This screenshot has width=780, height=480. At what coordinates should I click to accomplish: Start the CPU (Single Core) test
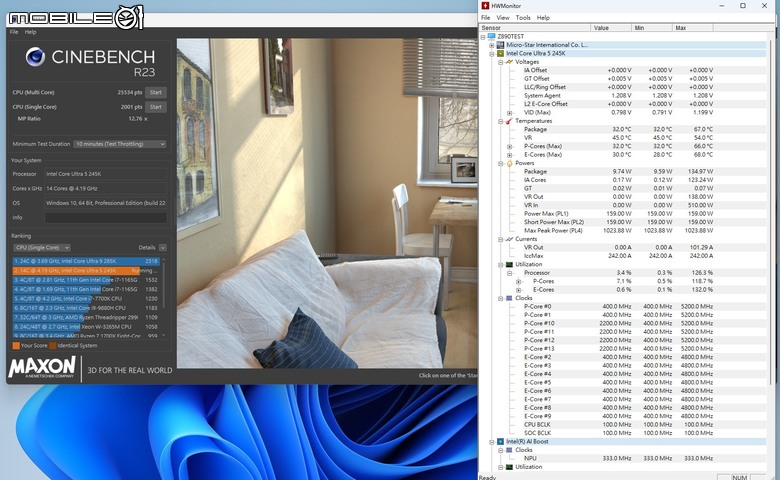[x=156, y=107]
